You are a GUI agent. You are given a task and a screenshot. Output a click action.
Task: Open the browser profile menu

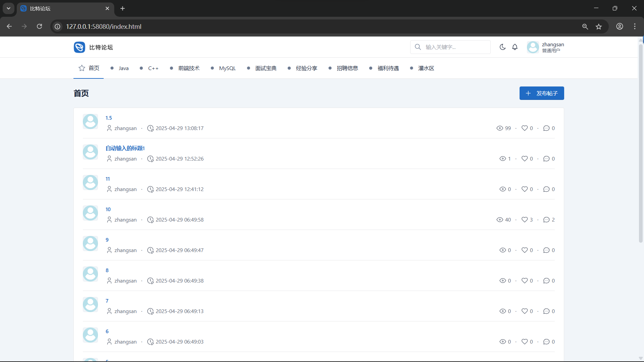(620, 26)
